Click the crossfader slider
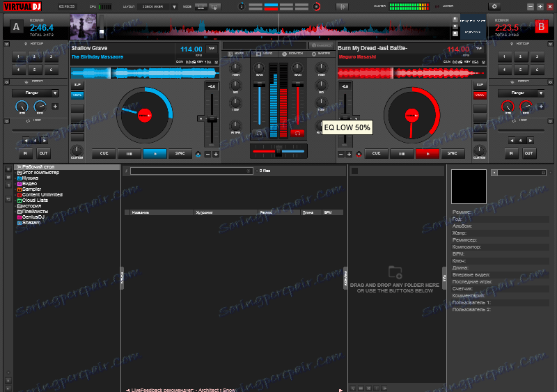 (x=278, y=150)
